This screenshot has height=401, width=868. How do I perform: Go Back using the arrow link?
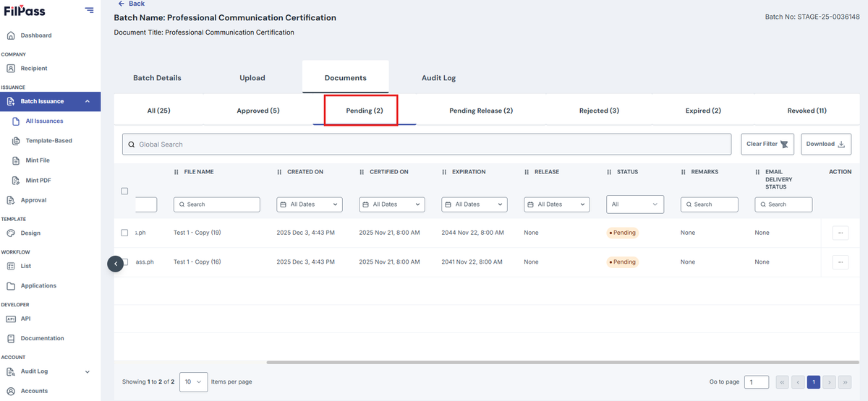[131, 4]
